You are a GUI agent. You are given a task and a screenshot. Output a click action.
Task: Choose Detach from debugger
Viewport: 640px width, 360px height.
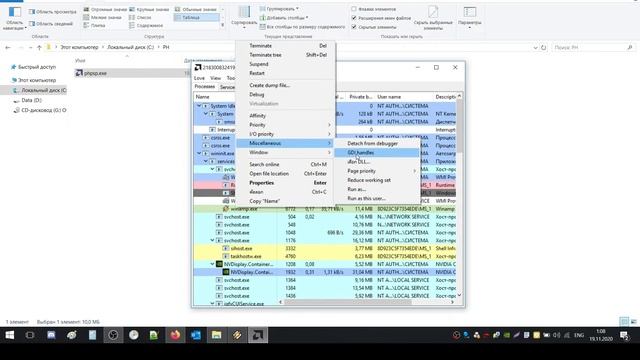point(377,143)
